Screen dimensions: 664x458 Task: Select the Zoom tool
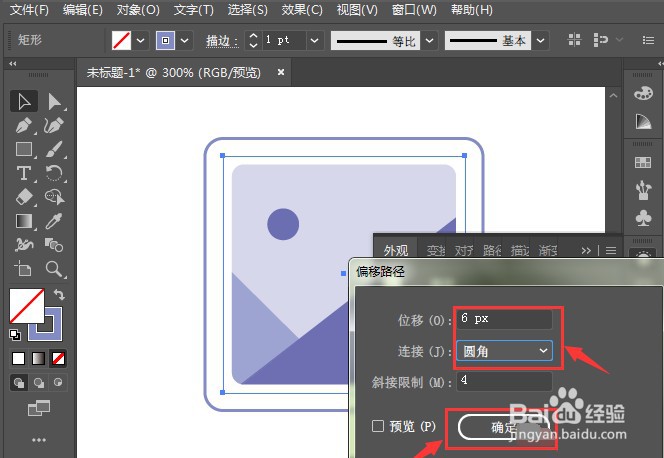[x=54, y=269]
